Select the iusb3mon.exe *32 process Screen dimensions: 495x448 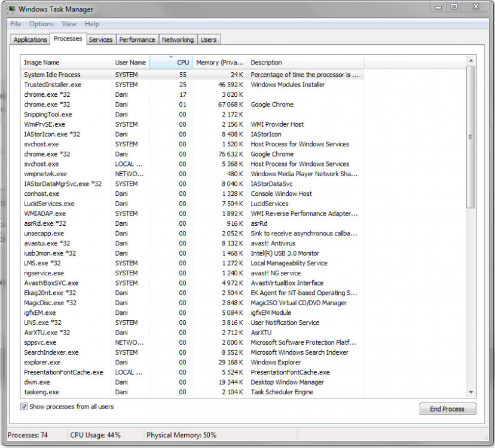pos(192,253)
